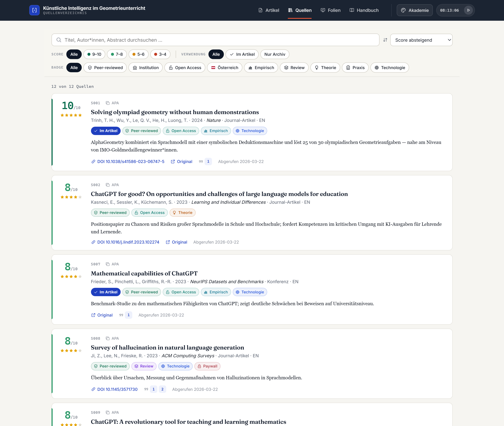Select the Quellen tab
This screenshot has width=504, height=426.
pos(300,10)
